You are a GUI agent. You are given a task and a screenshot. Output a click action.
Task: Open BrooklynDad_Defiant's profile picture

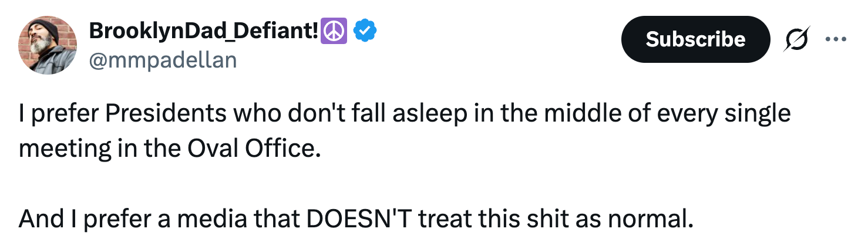(x=48, y=45)
